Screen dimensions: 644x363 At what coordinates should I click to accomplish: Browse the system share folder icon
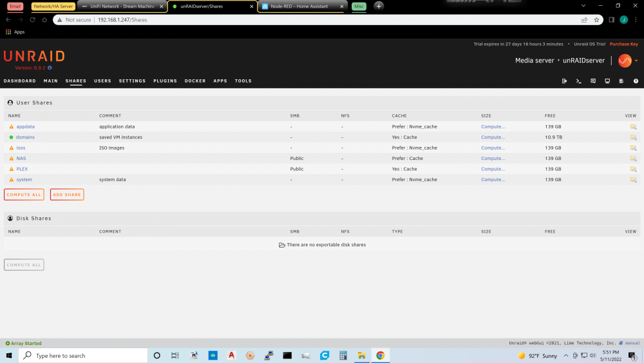[633, 180]
